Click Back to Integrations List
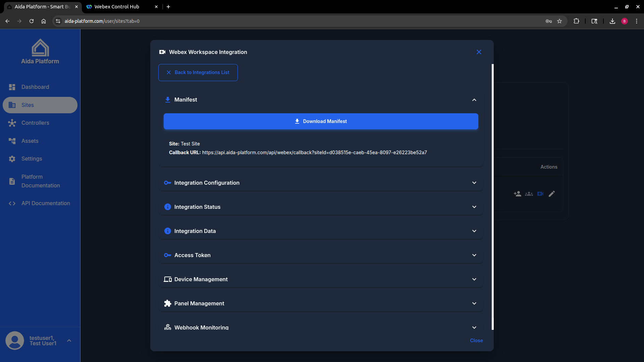 pyautogui.click(x=198, y=72)
